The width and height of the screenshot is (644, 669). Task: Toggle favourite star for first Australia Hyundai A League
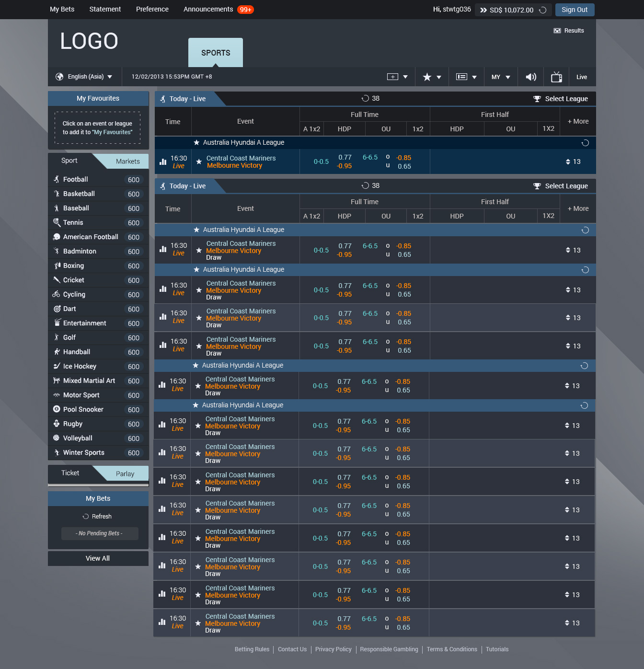[x=196, y=143]
